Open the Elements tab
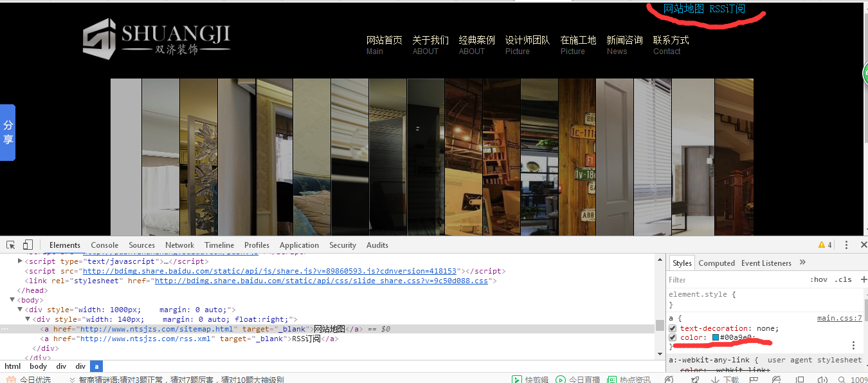Viewport: 868px width, 383px height. [x=65, y=245]
